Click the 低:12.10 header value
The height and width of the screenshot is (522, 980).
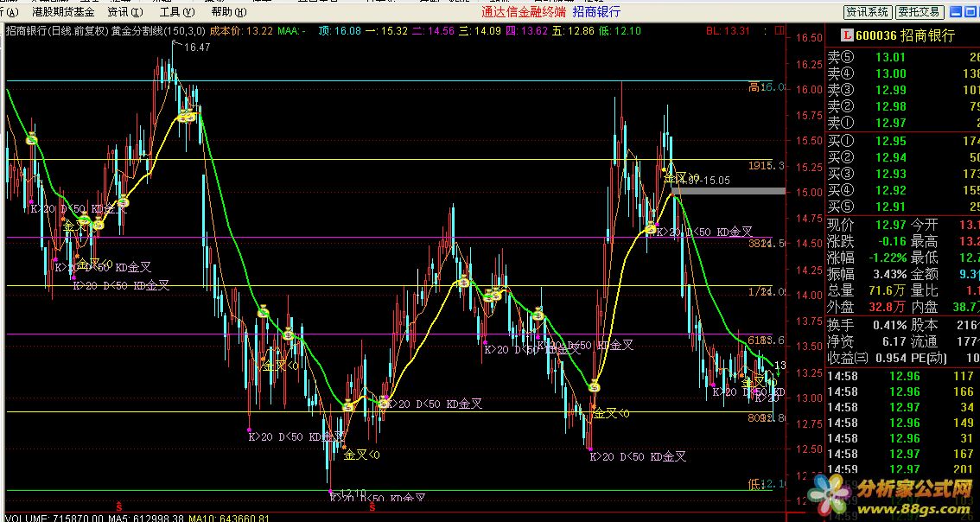(x=620, y=30)
